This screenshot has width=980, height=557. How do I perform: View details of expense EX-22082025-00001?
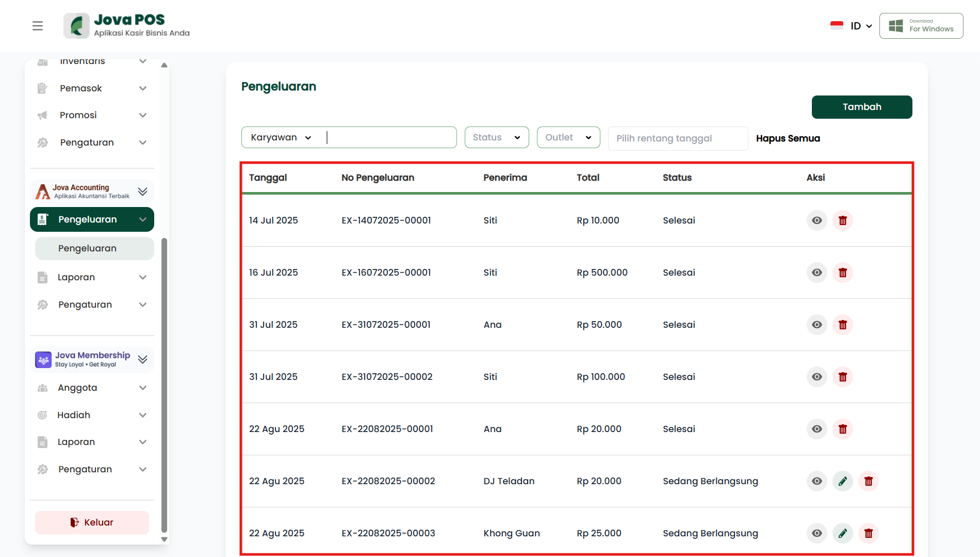[816, 429]
